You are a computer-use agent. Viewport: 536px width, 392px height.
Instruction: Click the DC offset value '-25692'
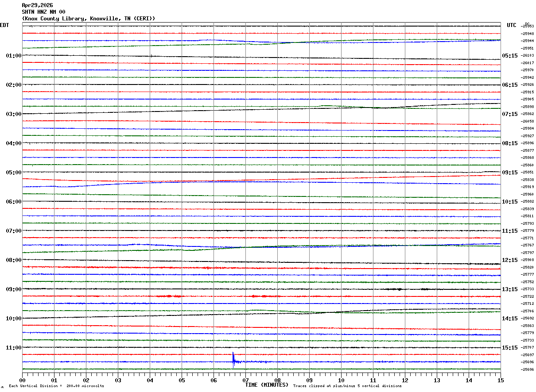[528, 318]
